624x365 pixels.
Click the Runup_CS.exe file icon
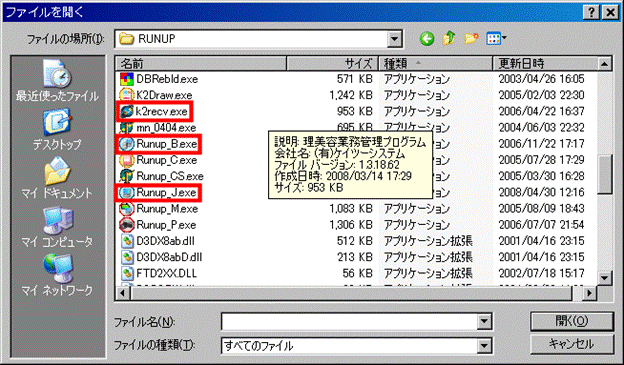127,176
